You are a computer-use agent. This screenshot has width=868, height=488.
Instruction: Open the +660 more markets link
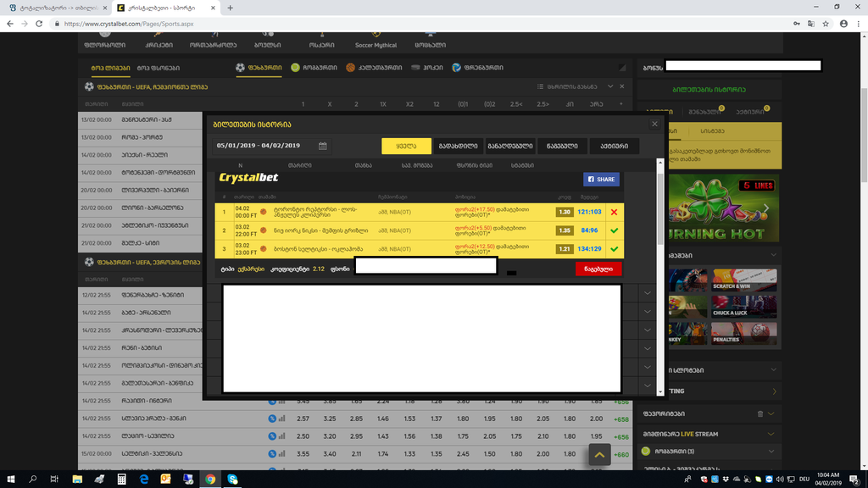621,455
